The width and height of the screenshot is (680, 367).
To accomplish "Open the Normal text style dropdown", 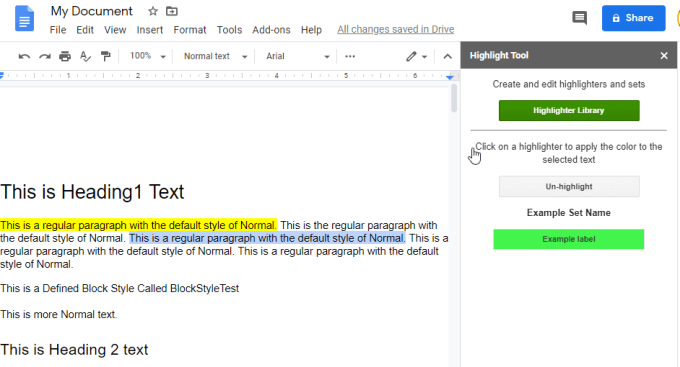I will pyautogui.click(x=215, y=56).
